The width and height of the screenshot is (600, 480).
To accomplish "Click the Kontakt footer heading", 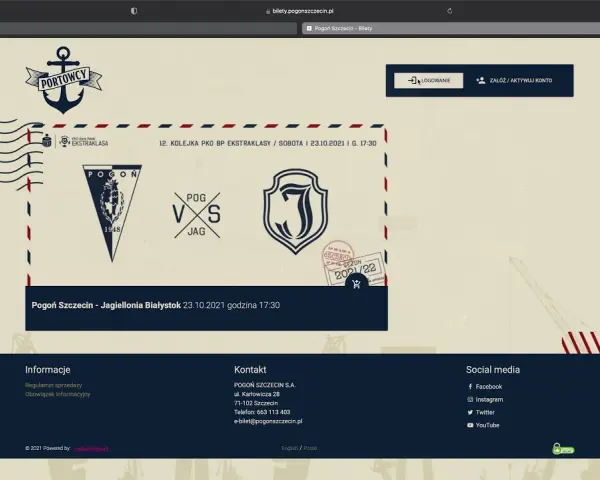I will (x=250, y=370).
